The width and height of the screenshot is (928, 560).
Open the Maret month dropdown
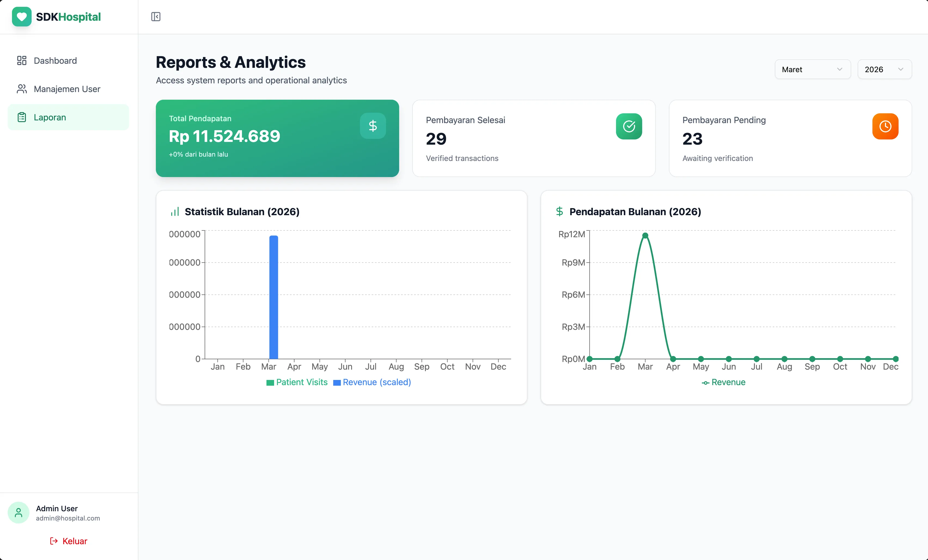coord(812,69)
